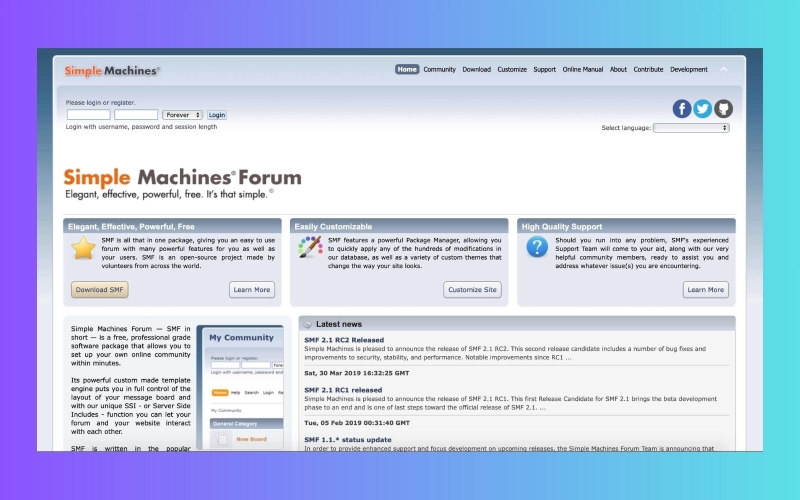This screenshot has height=500, width=800.
Task: Click the Simple Machines Forum large banner
Action: tap(182, 183)
